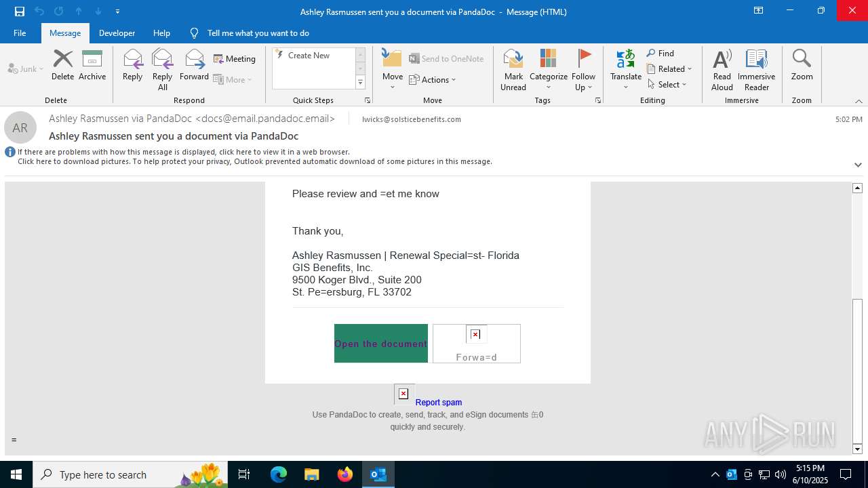Image resolution: width=868 pixels, height=488 pixels.
Task: Click the volume speaker tray icon
Action: click(781, 474)
